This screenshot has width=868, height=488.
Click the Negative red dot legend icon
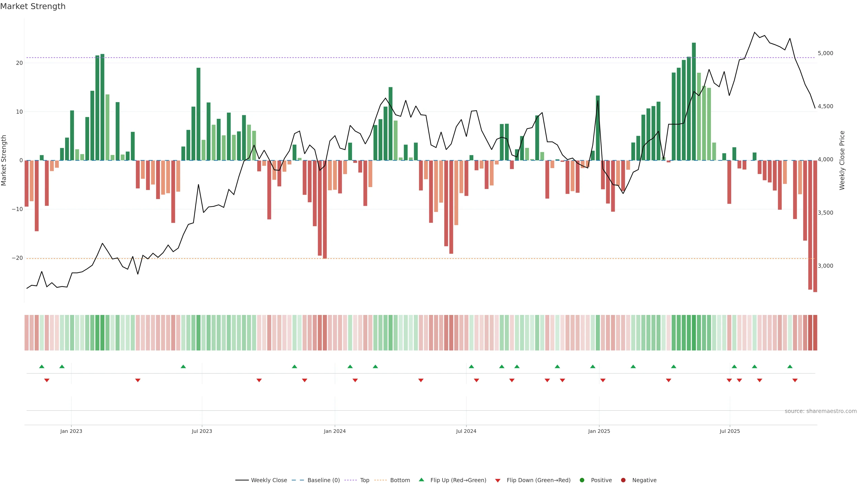click(623, 480)
